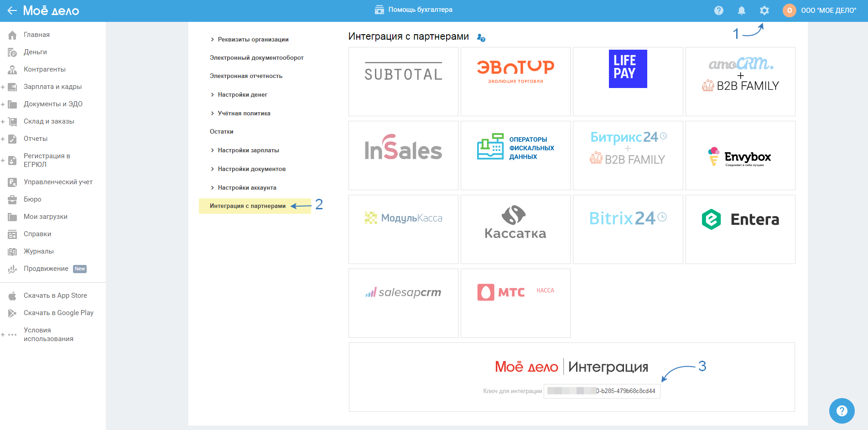Click the Деньги sidebar icon
This screenshot has height=430, width=868.
click(12, 52)
